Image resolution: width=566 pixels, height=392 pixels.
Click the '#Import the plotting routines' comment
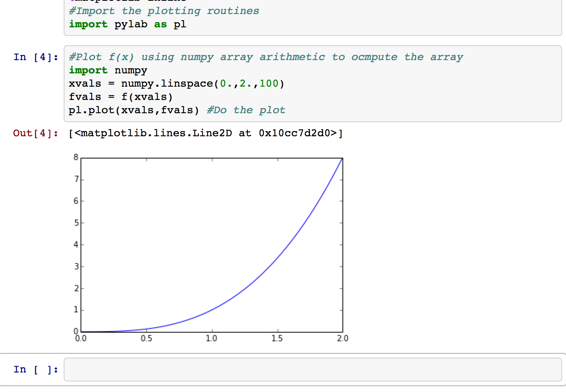point(164,11)
